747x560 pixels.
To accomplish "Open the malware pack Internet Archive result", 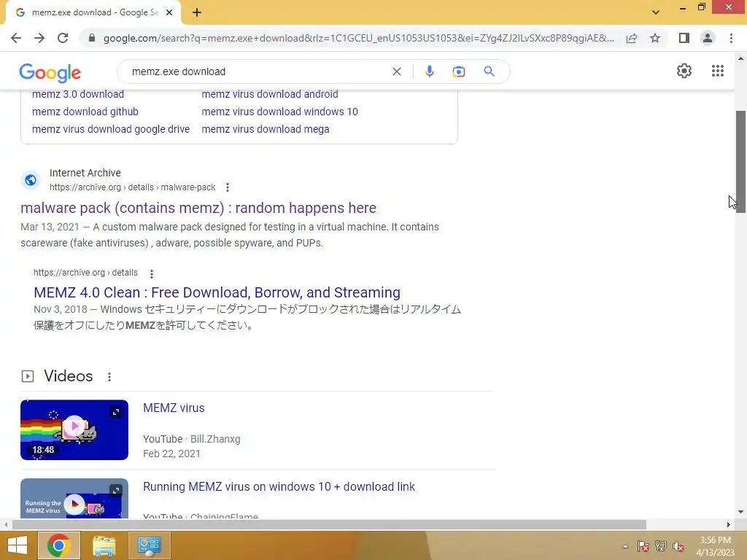I will 198,208.
